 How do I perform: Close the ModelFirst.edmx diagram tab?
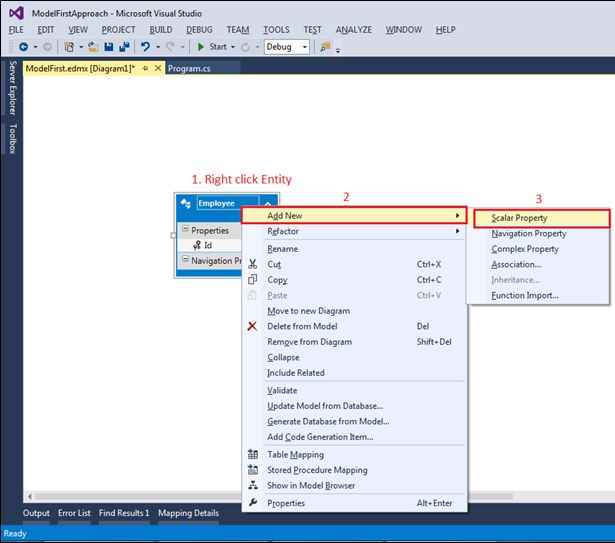tap(158, 68)
